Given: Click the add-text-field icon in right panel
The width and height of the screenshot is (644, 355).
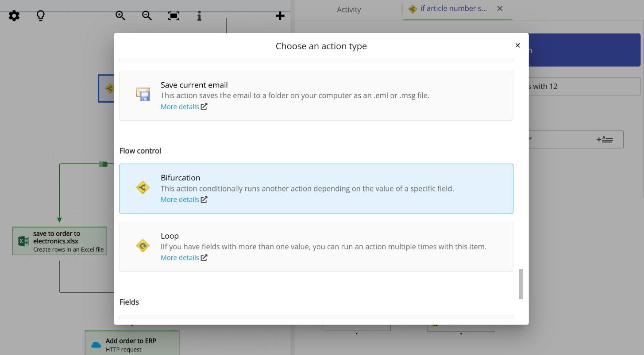Looking at the screenshot, I should pyautogui.click(x=605, y=139).
